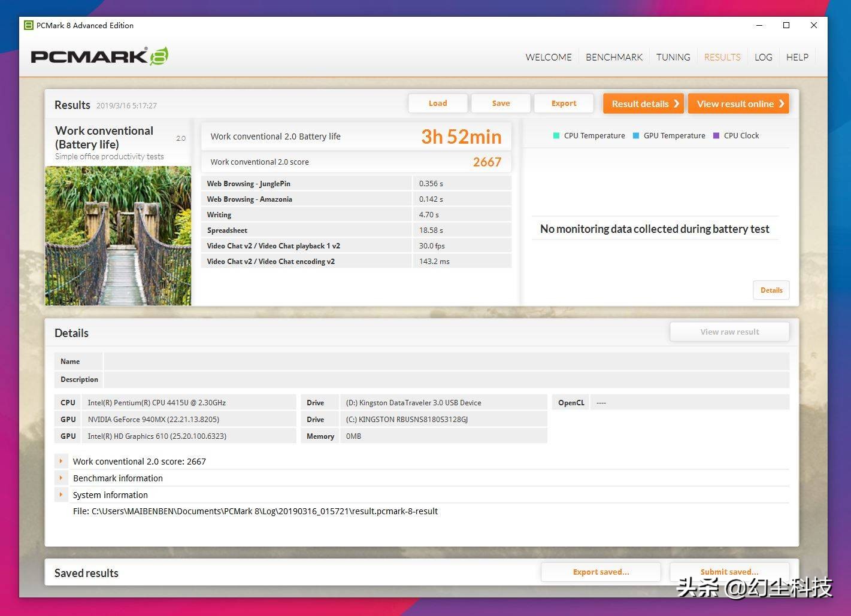Expand Benchmark information section
The image size is (851, 616).
[61, 478]
